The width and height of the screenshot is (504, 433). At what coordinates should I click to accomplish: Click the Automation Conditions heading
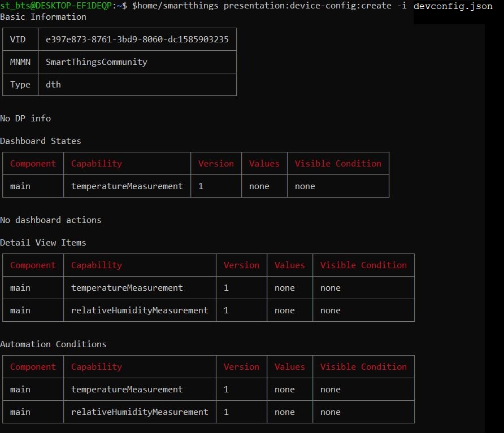53,344
